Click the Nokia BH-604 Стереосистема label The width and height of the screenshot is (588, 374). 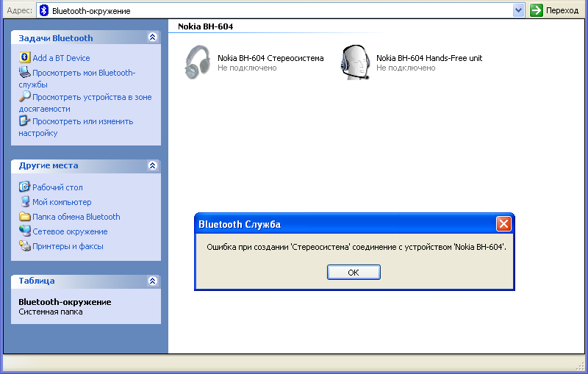[270, 58]
